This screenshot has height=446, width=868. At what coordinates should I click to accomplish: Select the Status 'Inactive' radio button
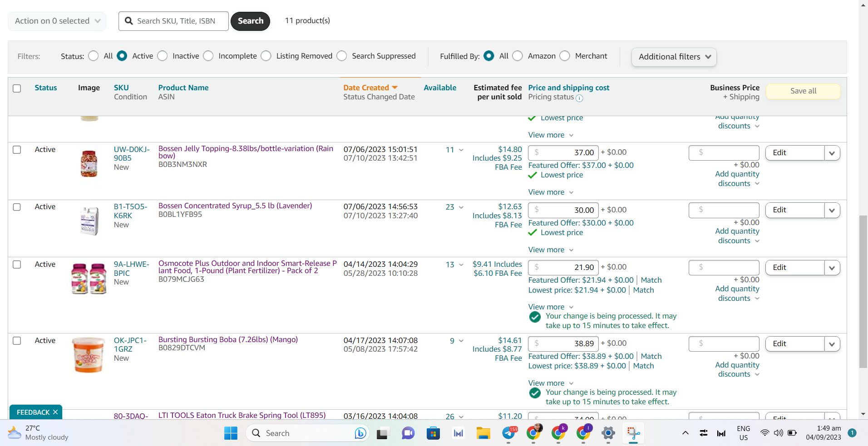coord(163,56)
